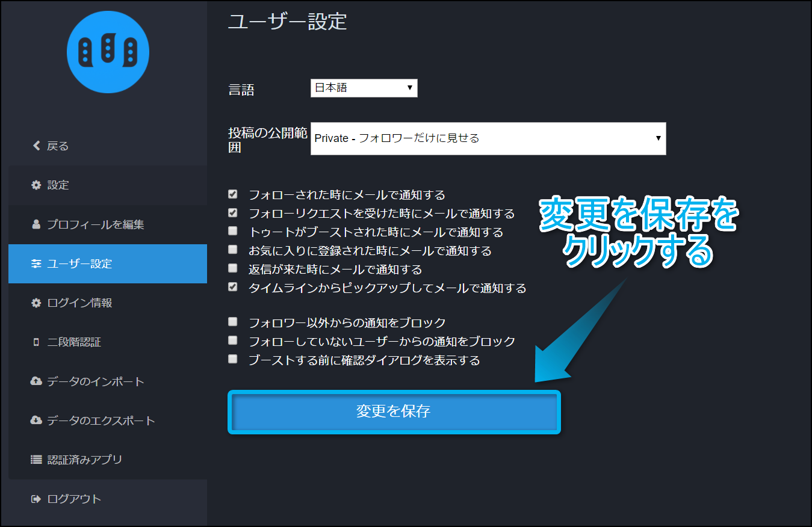Image resolution: width=812 pixels, height=527 pixels.
Task: Enable ブーストする前に確認ダイアログを表示する checkbox
Action: click(233, 359)
